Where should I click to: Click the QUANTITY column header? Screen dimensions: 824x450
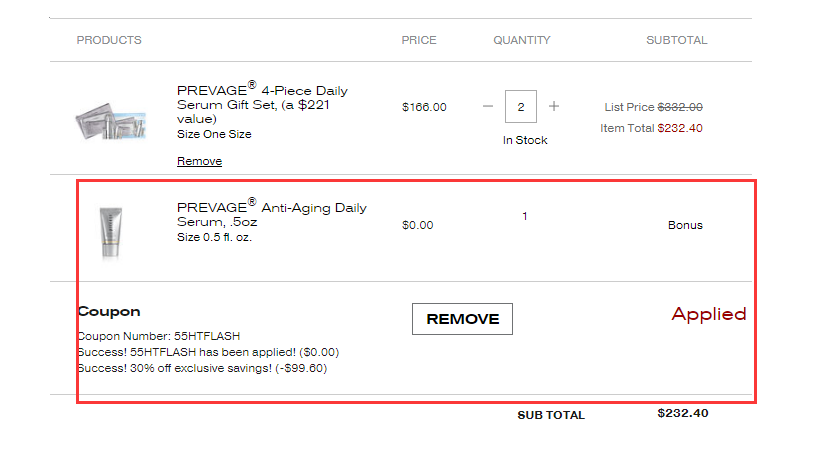coord(522,40)
